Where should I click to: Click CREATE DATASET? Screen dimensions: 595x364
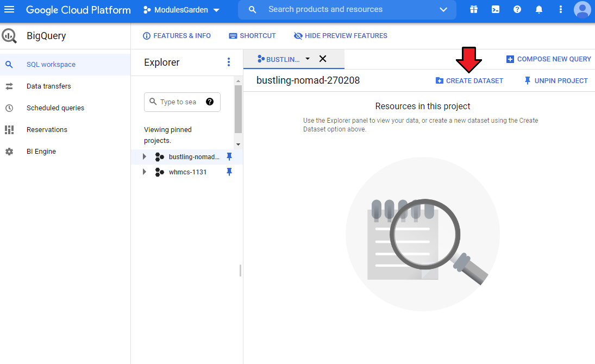469,81
